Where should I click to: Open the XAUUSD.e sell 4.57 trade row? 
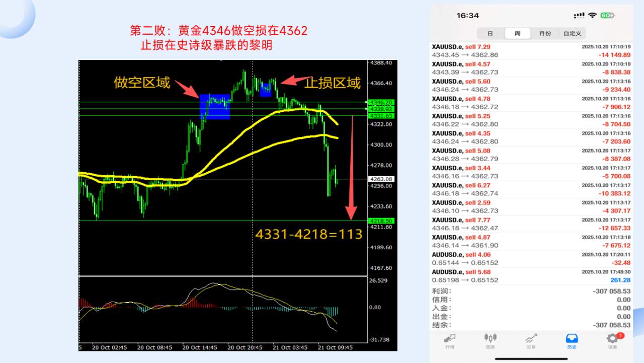coord(531,68)
